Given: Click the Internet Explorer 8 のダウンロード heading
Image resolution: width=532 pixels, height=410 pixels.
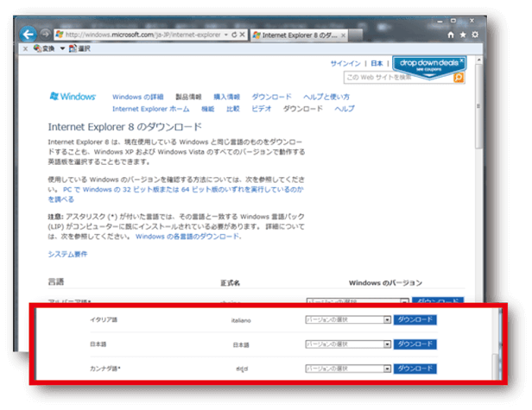Looking at the screenshot, I should pos(125,127).
